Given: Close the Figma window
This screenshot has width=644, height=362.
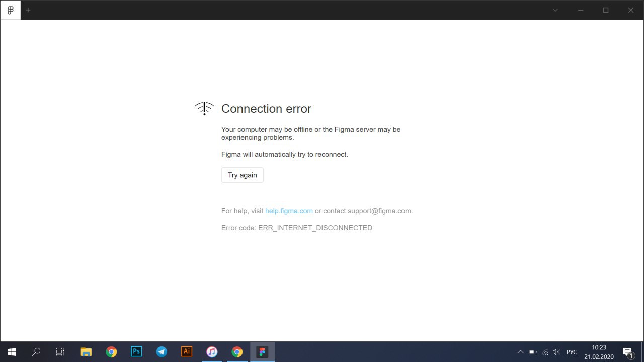Looking at the screenshot, I should pos(631,10).
